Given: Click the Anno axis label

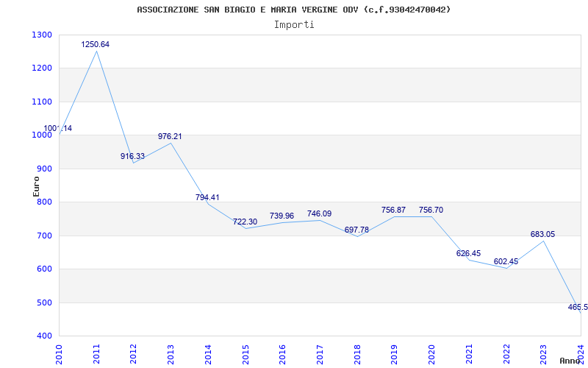Looking at the screenshot, I should click(570, 361).
